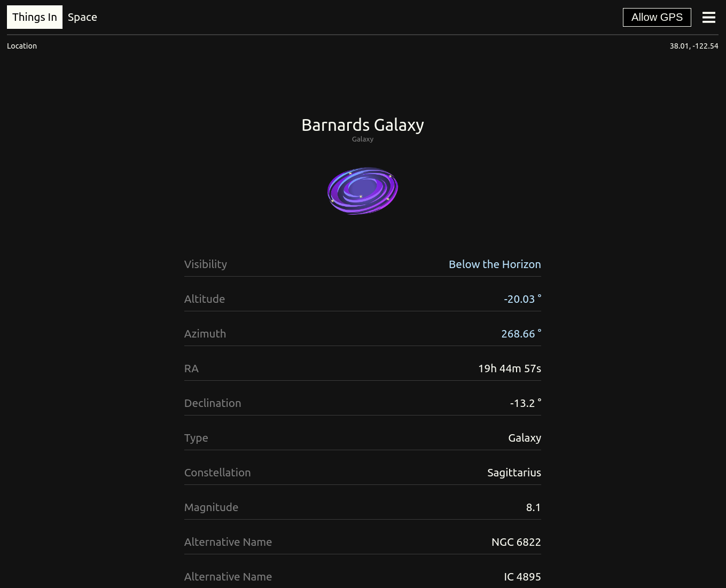Click the Sagittarius constellation value
This screenshot has height=588, width=726.
pyautogui.click(x=514, y=473)
